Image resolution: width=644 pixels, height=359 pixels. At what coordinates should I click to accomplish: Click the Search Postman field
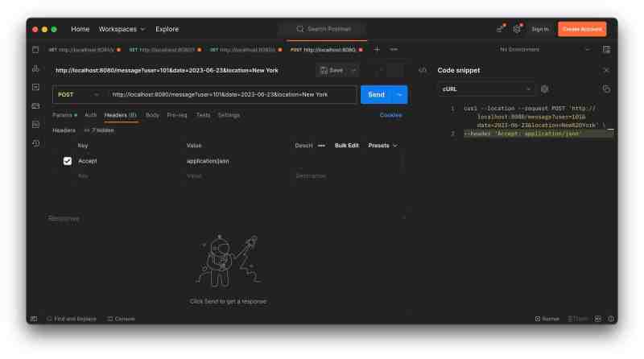tap(324, 29)
